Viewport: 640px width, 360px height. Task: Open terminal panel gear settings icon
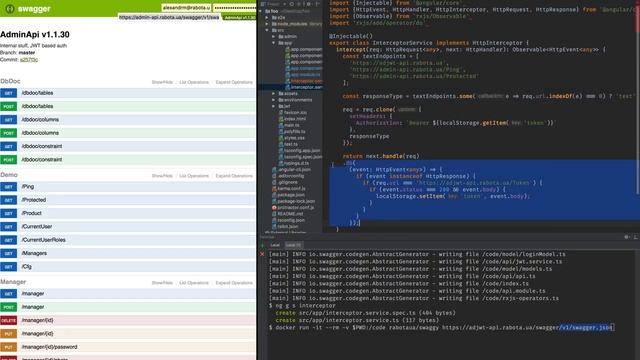(x=627, y=237)
